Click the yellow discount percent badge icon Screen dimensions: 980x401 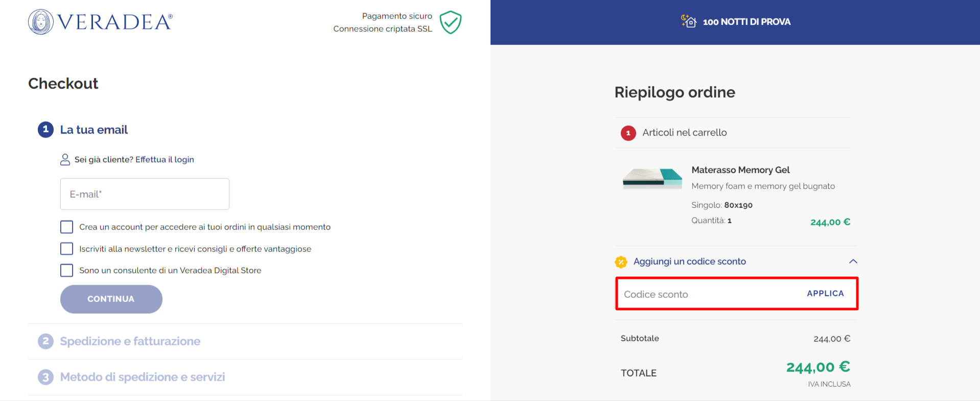[621, 262]
